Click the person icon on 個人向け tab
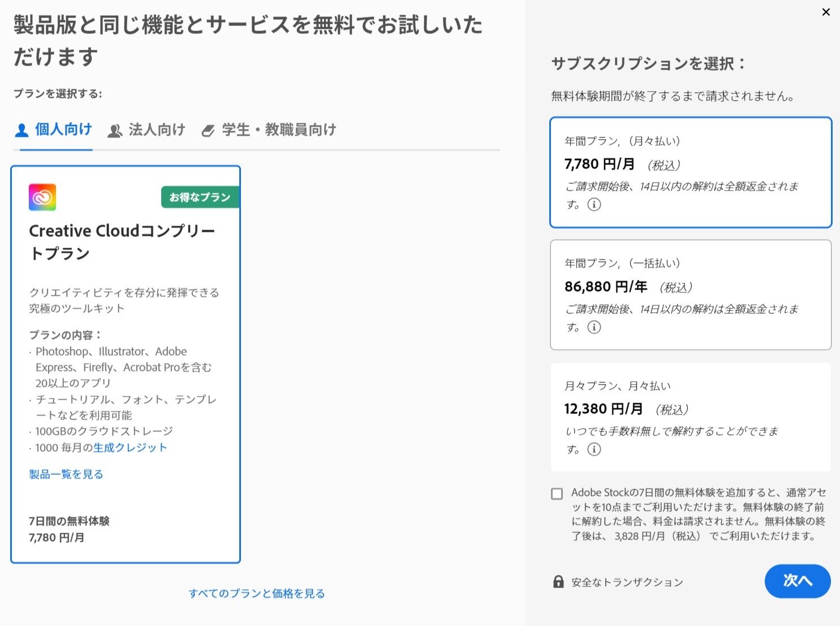 [x=21, y=129]
